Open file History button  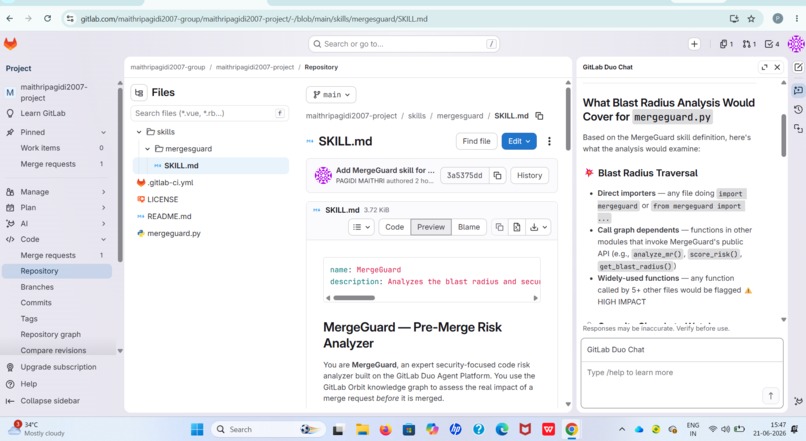pyautogui.click(x=529, y=175)
